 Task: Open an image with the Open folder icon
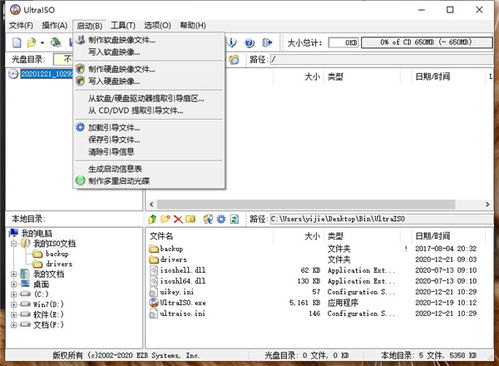31,43
